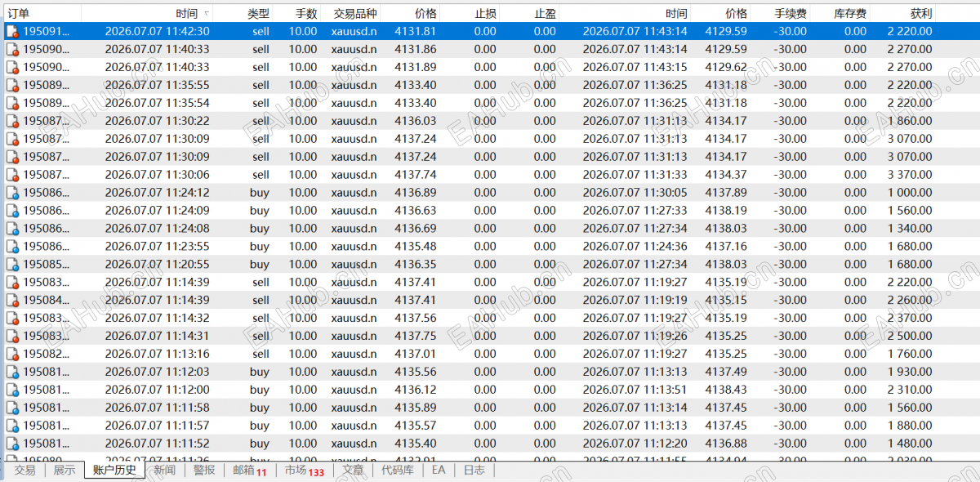This screenshot has height=482, width=980.
Task: Click the profit value 1 860.00
Action: pos(910,121)
